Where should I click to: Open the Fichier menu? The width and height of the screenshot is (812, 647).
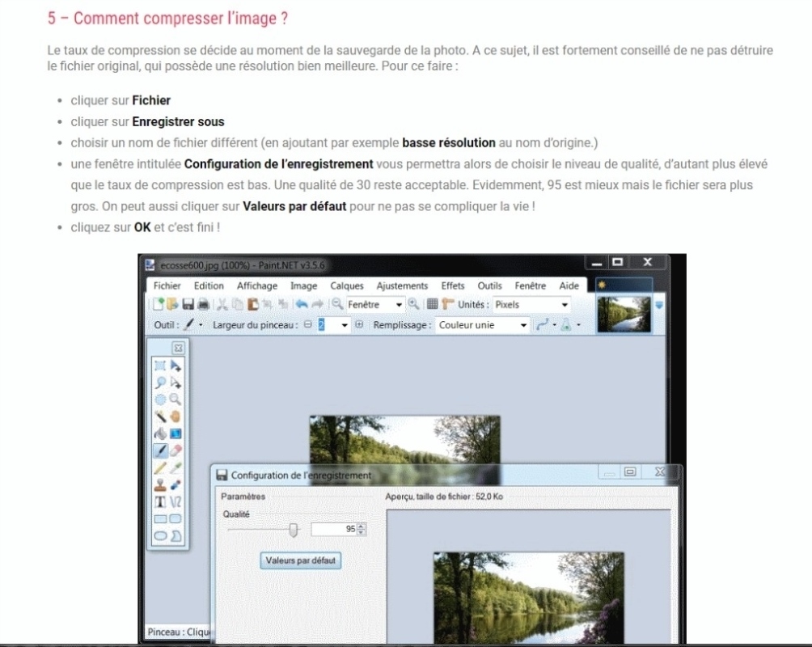point(167,285)
